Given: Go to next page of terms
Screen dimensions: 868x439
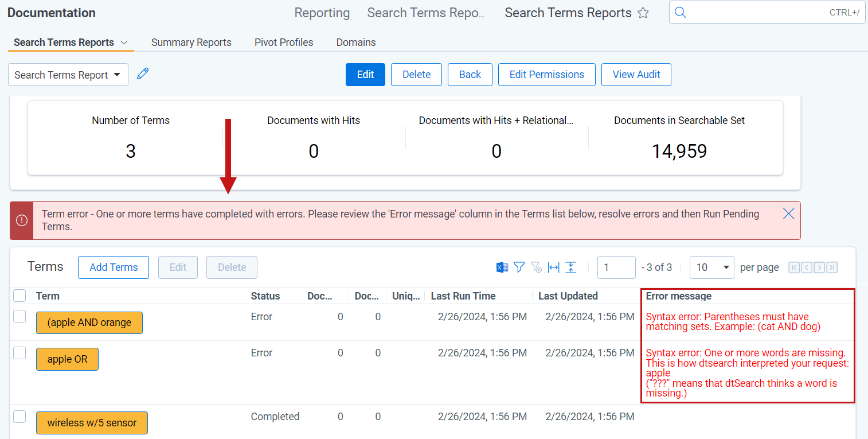Looking at the screenshot, I should (819, 267).
